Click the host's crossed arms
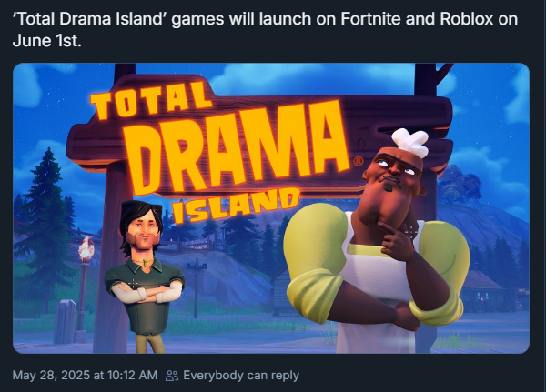This screenshot has width=546, height=392. (146, 292)
